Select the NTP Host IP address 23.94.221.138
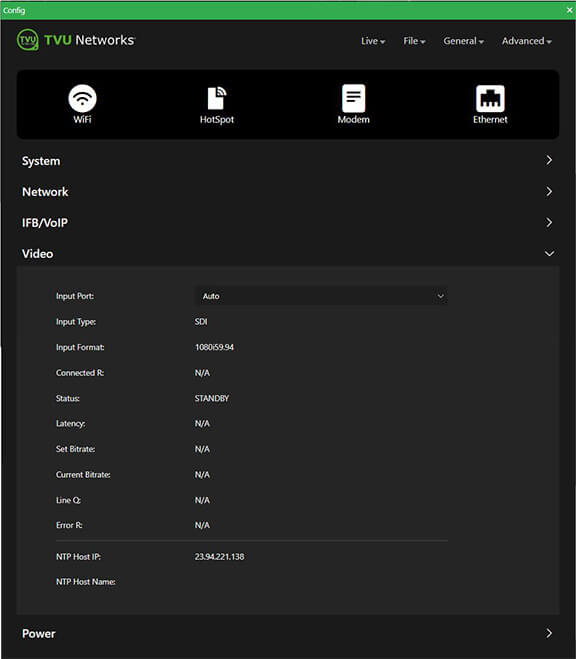576x659 pixels. pyautogui.click(x=219, y=557)
